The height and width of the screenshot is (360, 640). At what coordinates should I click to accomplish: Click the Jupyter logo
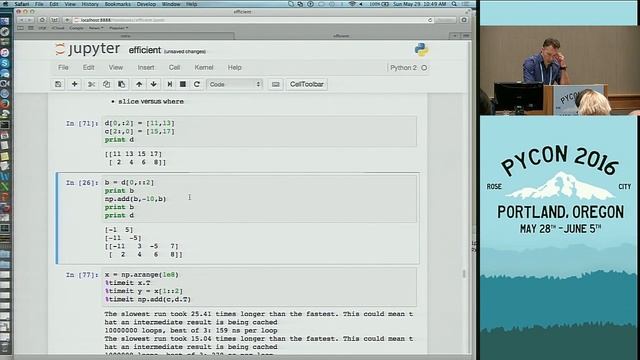(87, 49)
